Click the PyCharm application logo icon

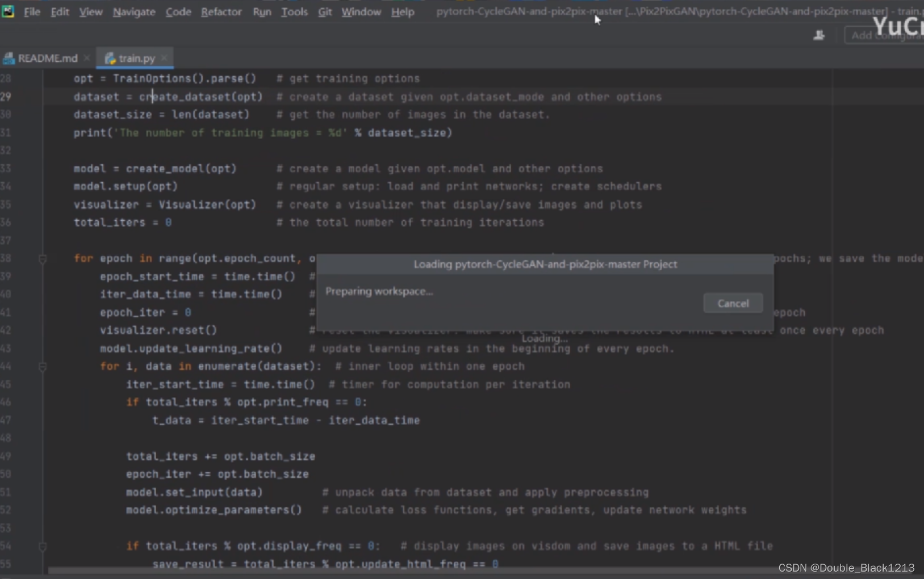7,11
